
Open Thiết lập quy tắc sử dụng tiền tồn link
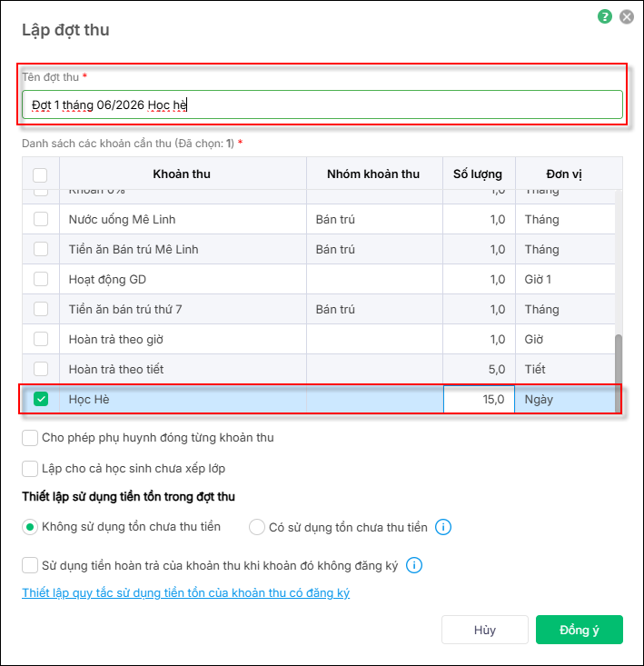(185, 593)
